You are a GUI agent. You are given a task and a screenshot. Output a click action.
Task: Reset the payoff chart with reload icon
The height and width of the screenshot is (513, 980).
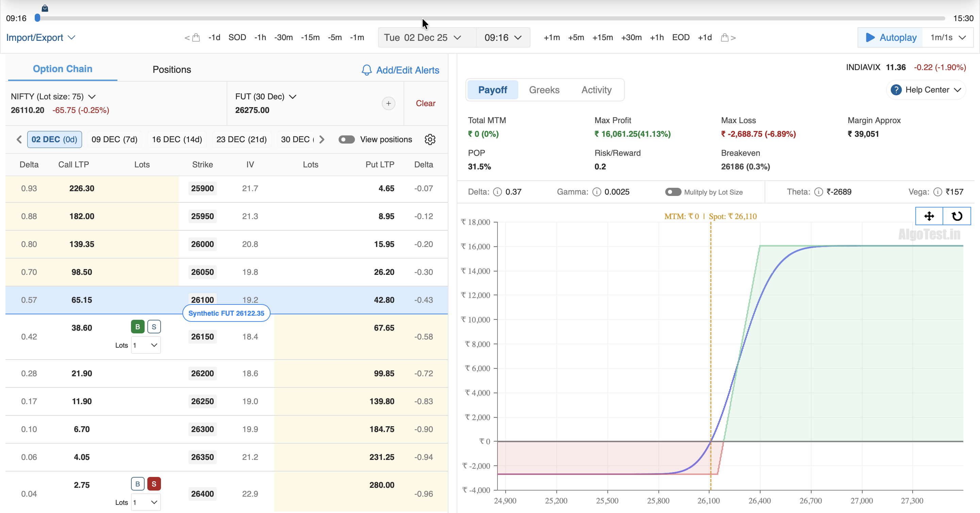click(x=957, y=216)
